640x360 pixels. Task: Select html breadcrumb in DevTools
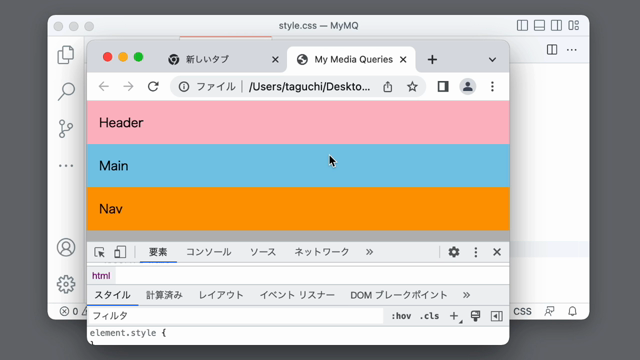click(101, 276)
